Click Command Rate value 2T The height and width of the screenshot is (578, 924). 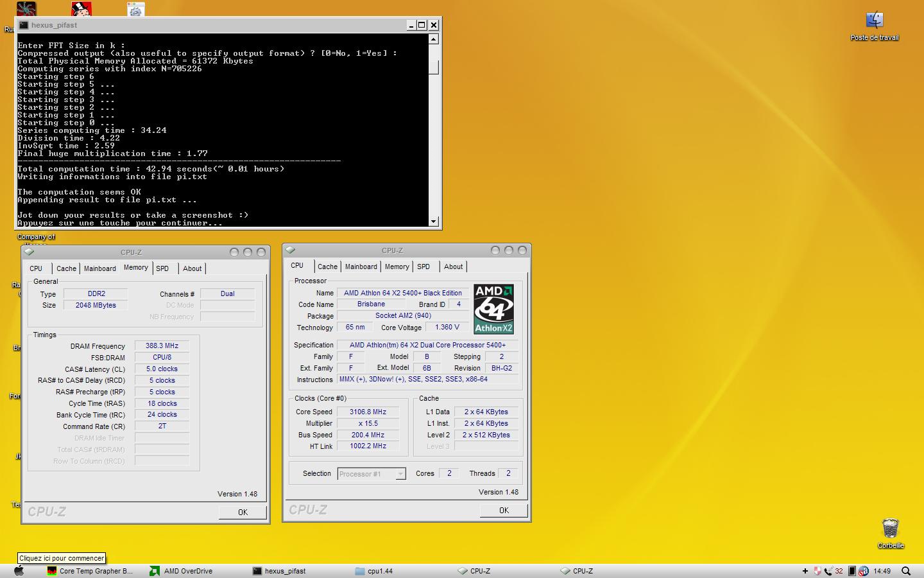click(x=162, y=426)
